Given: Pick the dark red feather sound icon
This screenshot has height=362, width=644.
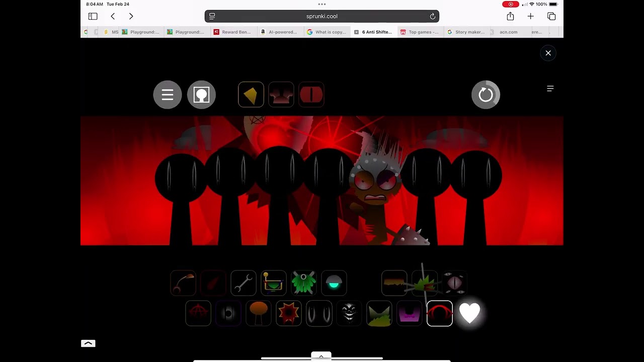Looking at the screenshot, I should pos(213,283).
